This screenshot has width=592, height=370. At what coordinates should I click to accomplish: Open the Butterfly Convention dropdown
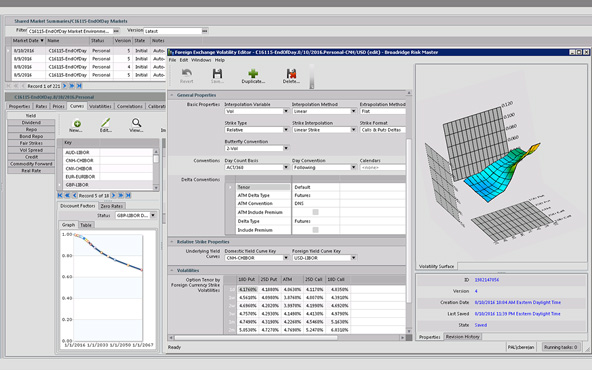click(285, 148)
